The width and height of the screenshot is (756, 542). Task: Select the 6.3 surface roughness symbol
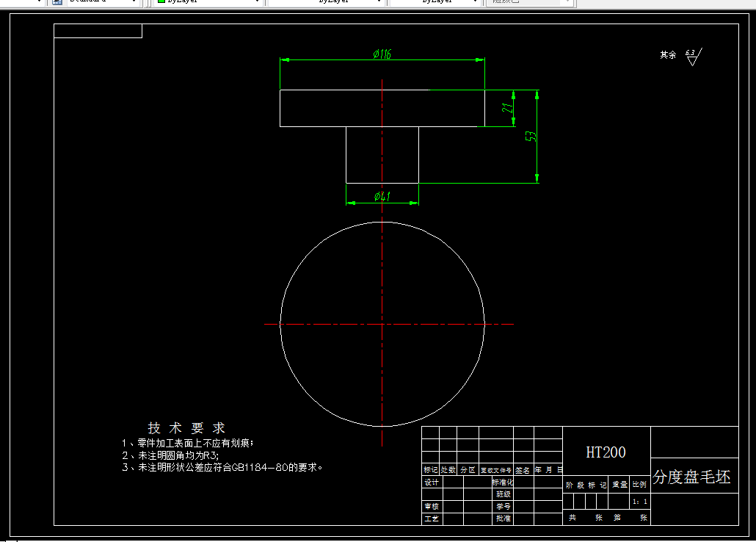694,57
